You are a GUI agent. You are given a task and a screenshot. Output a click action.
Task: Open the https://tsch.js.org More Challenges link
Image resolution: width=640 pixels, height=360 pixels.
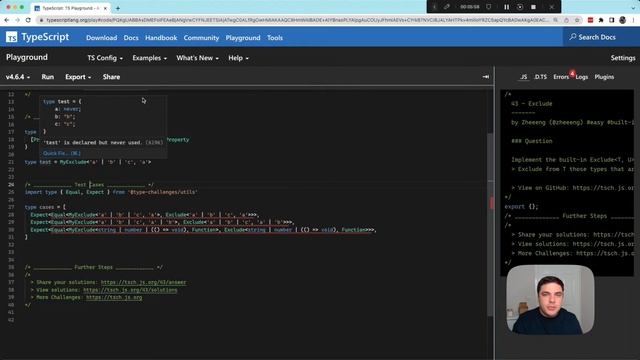tap(114, 297)
